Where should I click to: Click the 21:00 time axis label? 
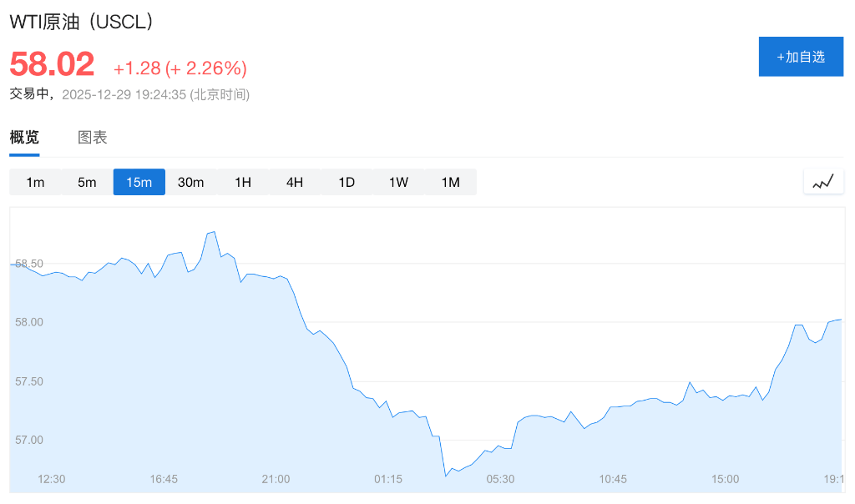(276, 479)
